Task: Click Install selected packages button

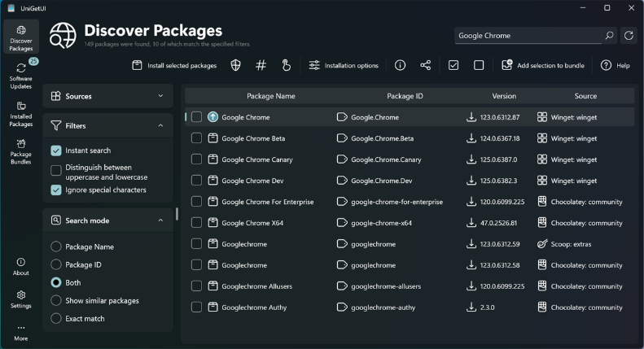Action: pos(174,65)
